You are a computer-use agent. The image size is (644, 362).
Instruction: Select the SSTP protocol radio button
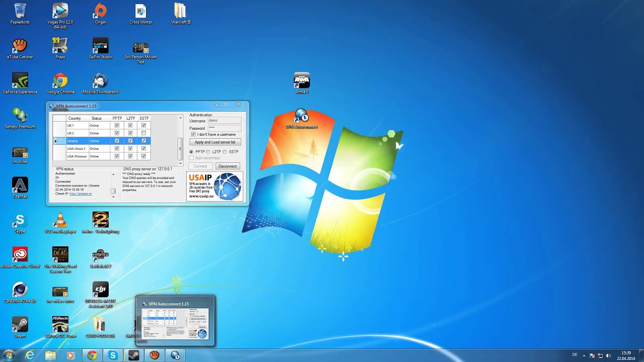(x=225, y=152)
